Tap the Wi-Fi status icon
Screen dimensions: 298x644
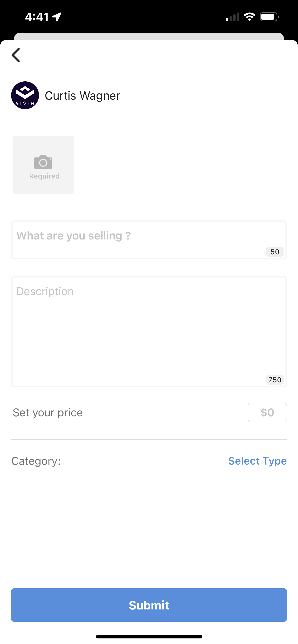pos(249,17)
